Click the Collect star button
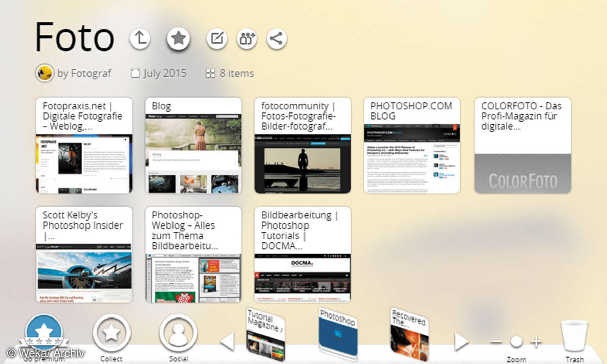 [111, 334]
